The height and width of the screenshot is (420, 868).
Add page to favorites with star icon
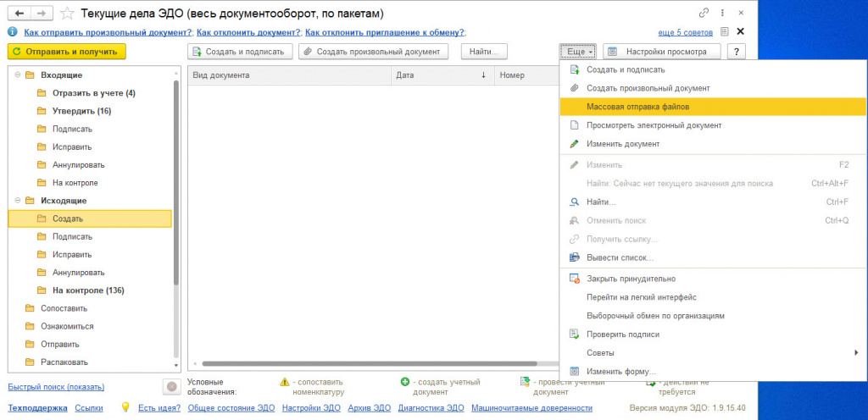click(66, 13)
